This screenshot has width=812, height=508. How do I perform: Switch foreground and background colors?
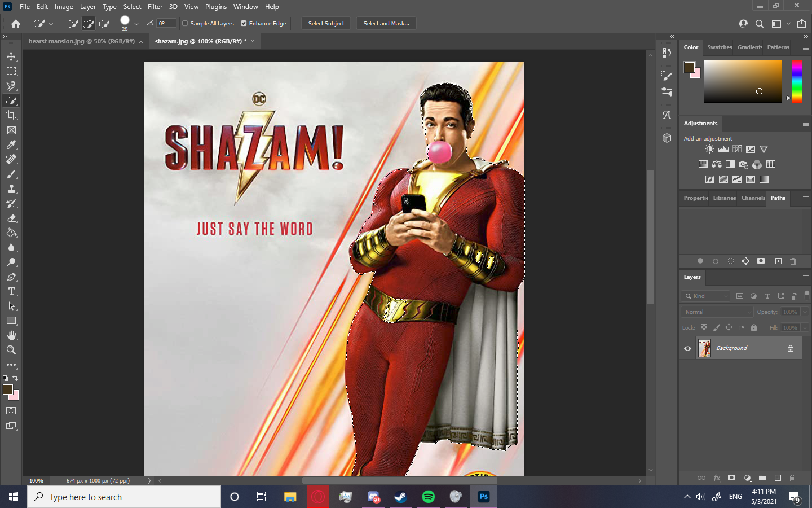15,378
